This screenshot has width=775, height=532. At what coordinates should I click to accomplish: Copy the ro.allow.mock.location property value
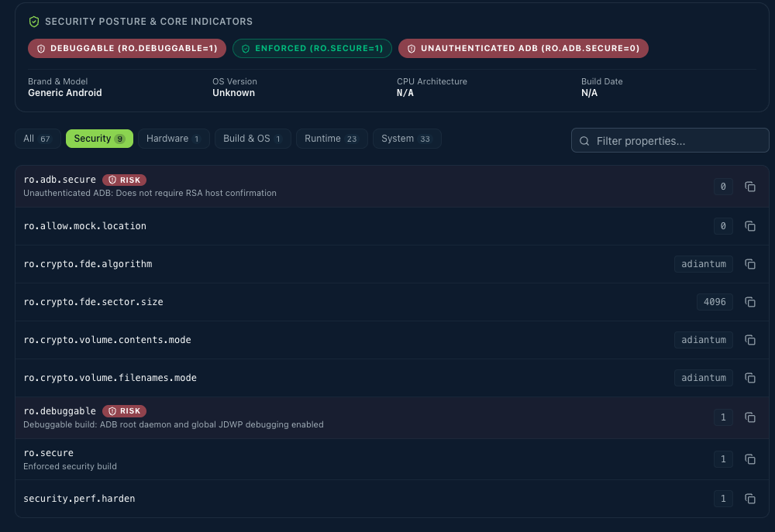(749, 226)
